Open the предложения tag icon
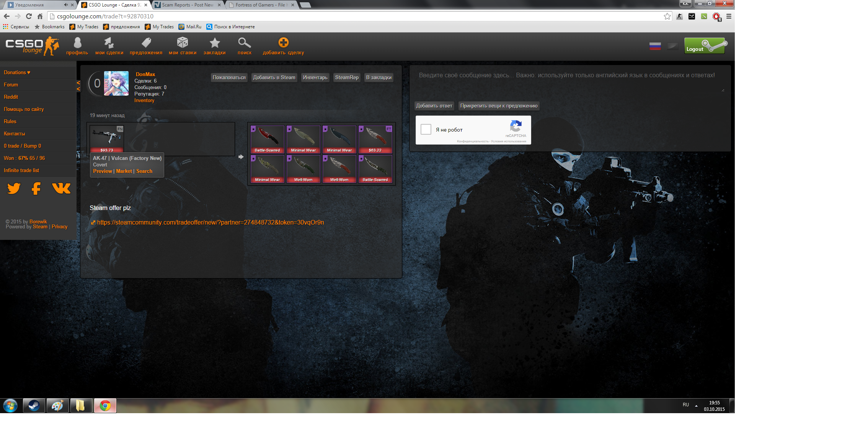The height and width of the screenshot is (430, 868). tap(146, 43)
